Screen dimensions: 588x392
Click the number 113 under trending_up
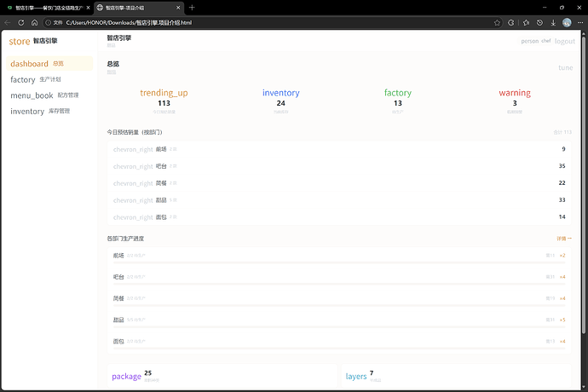pos(164,103)
